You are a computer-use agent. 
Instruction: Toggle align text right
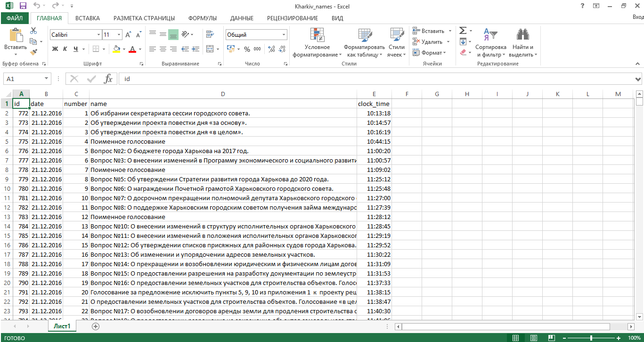[173, 49]
